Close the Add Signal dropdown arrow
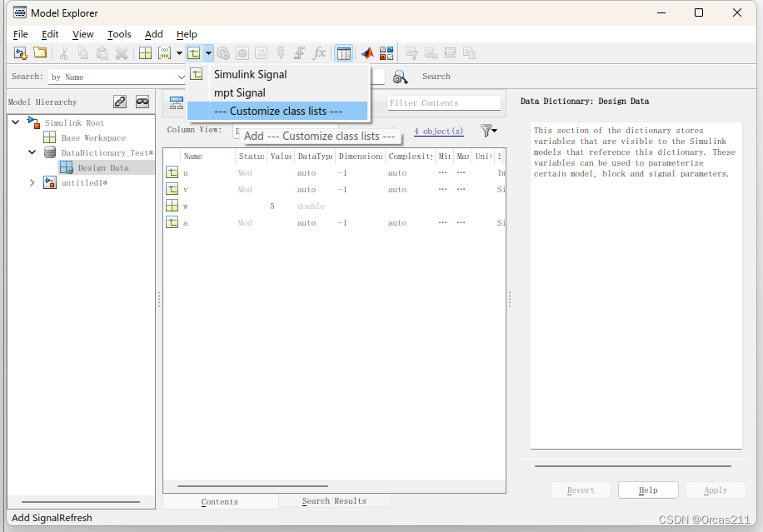Screen dimensions: 763x532 [x=208, y=53]
